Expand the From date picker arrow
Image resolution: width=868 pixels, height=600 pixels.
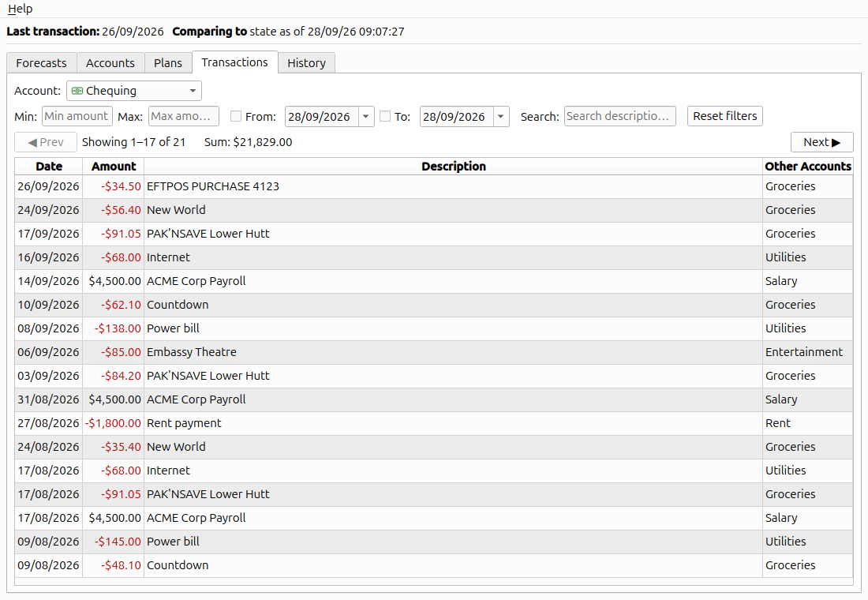click(366, 117)
